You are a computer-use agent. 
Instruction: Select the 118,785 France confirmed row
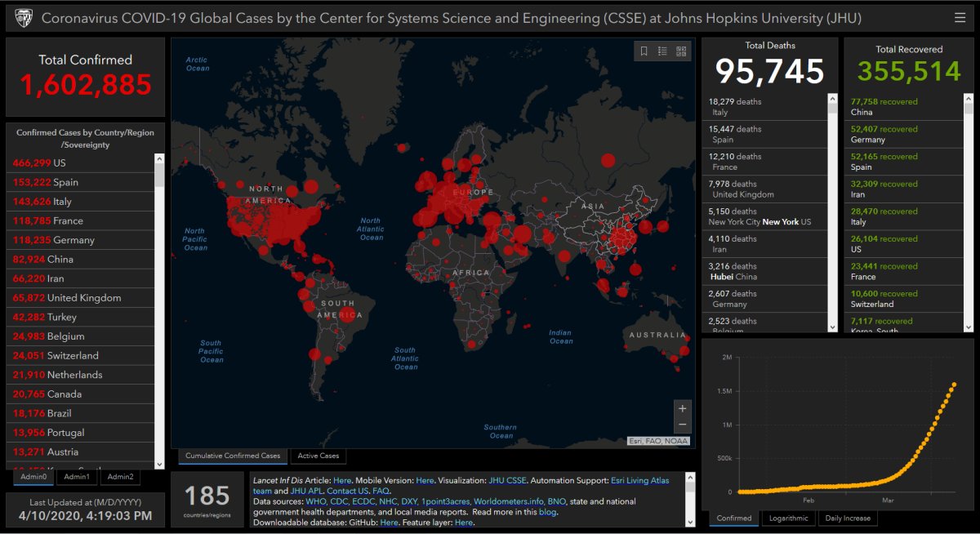pos(80,220)
